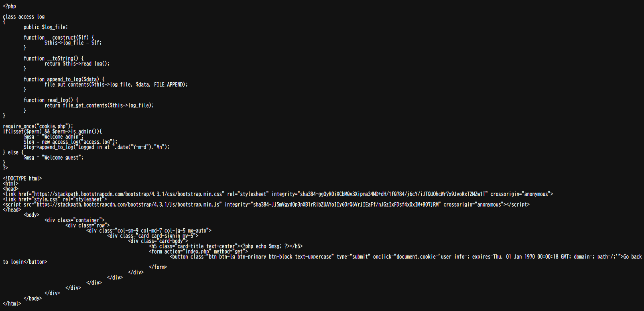Click the 'Welcome admin' message assignment

coord(53,137)
